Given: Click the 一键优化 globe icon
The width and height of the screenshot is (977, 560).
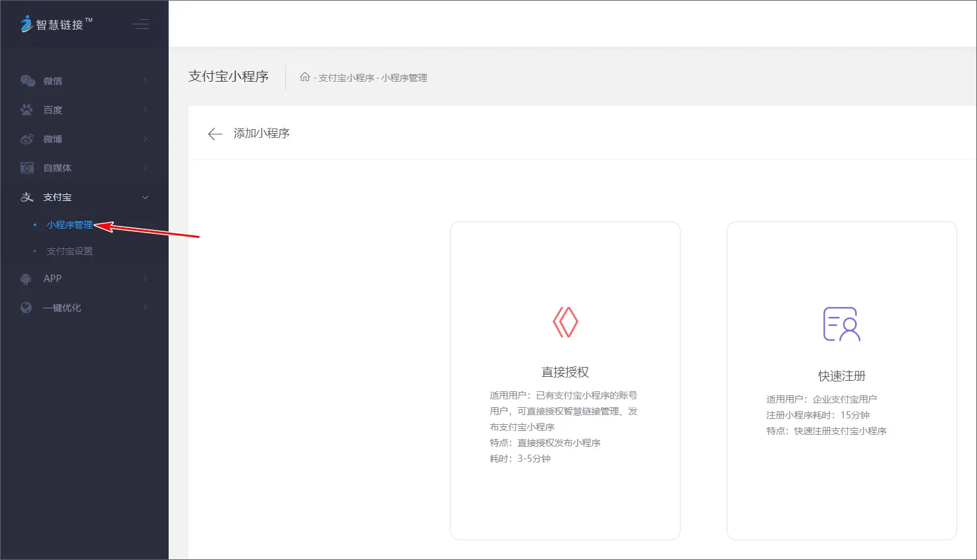Looking at the screenshot, I should (26, 308).
